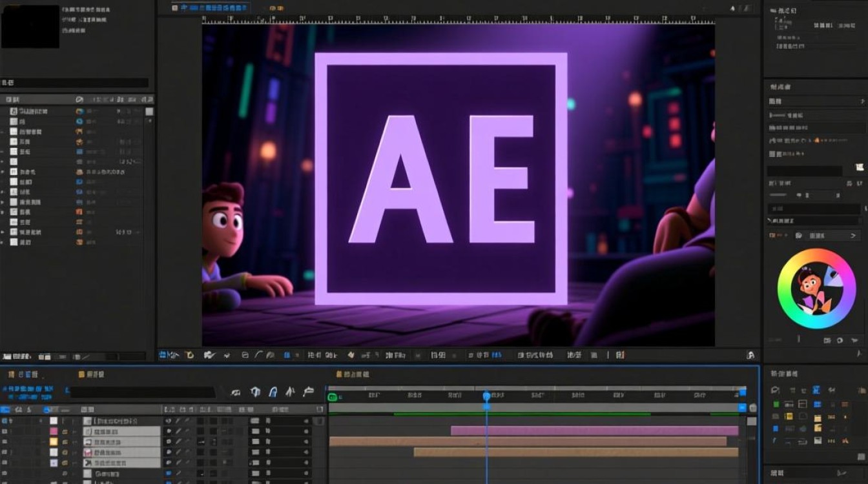The width and height of the screenshot is (868, 484).
Task: Expand the chevron beside the right panel's first property row
Action: pyautogui.click(x=862, y=101)
